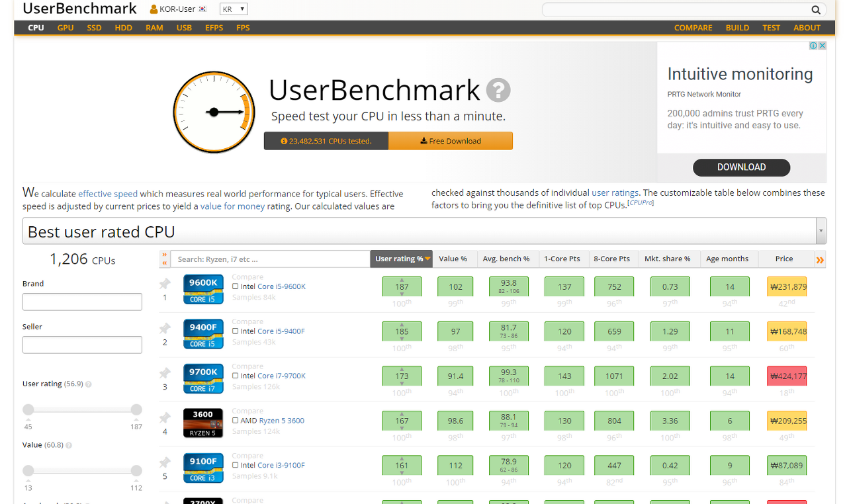Sort by Mkt. share % column
This screenshot has width=847, height=504.
pyautogui.click(x=668, y=259)
